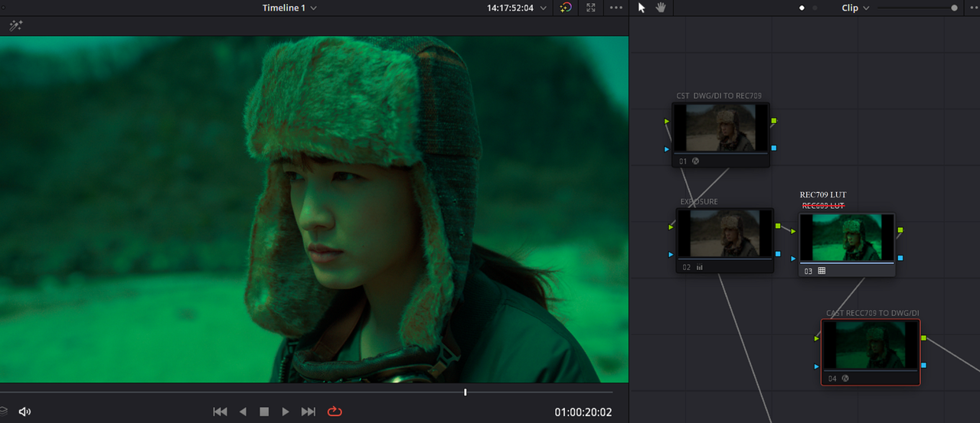Click blue key output of node 04
Viewport: 980px width, 423px height.
click(x=924, y=366)
